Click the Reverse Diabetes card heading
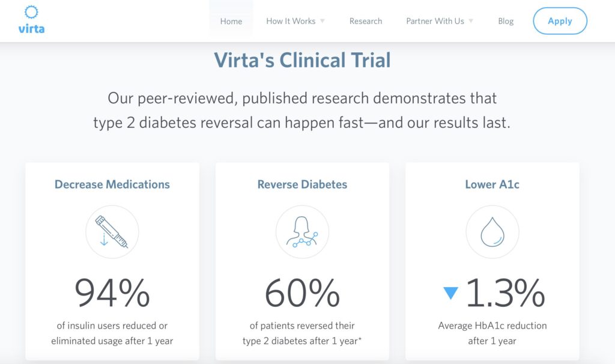This screenshot has height=364, width=615. [x=302, y=184]
